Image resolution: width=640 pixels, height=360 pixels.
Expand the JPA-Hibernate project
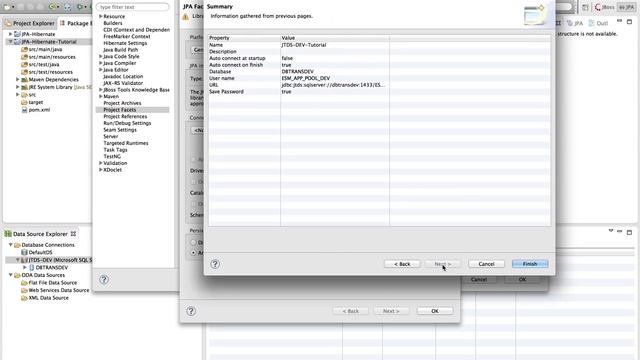point(10,34)
